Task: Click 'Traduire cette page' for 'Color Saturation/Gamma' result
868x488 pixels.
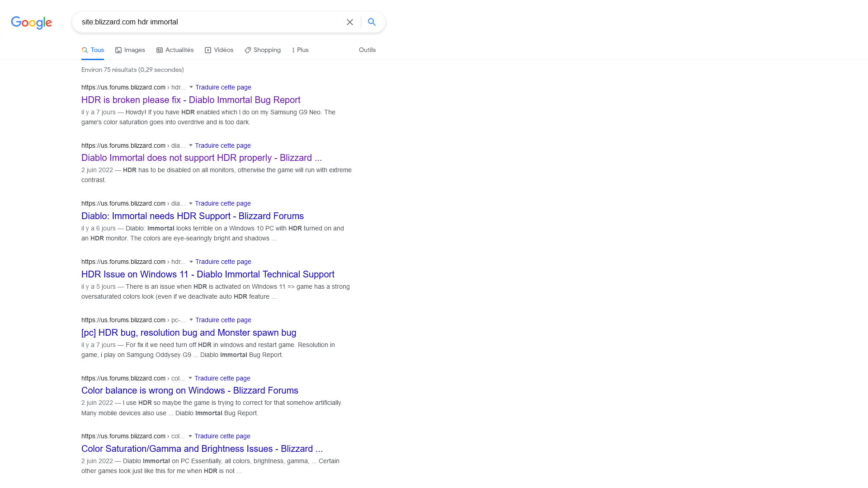Action: point(222,436)
